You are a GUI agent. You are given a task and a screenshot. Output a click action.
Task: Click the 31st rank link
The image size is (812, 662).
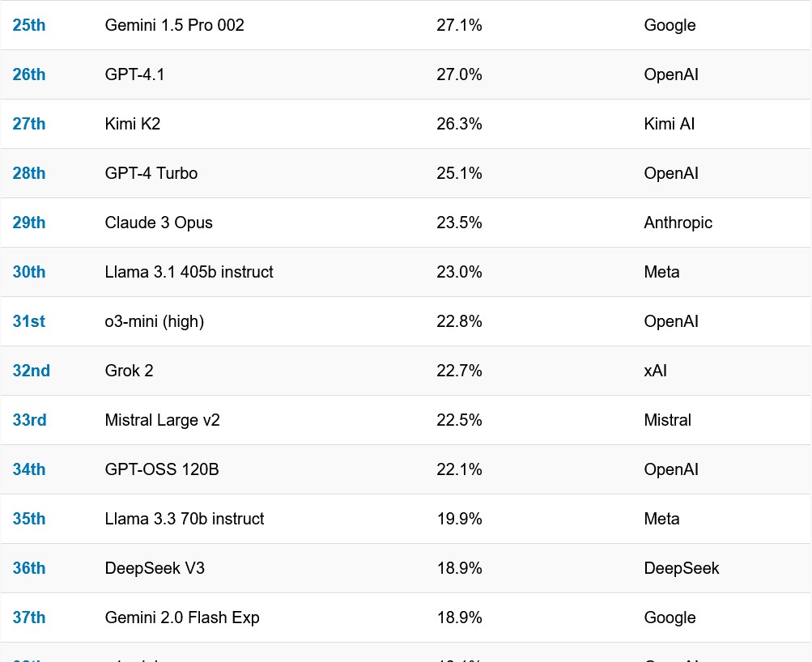click(x=29, y=321)
